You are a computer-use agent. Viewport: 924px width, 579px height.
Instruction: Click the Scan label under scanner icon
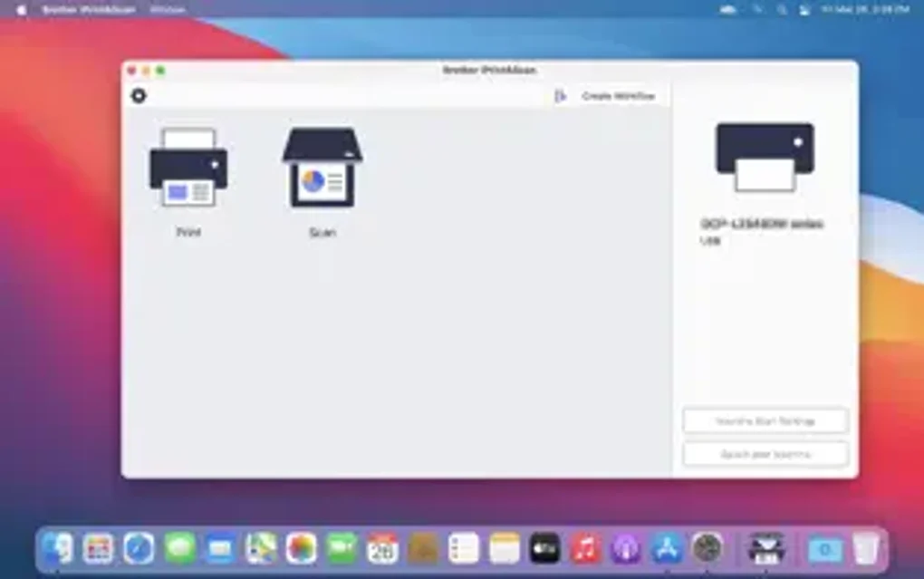(322, 232)
